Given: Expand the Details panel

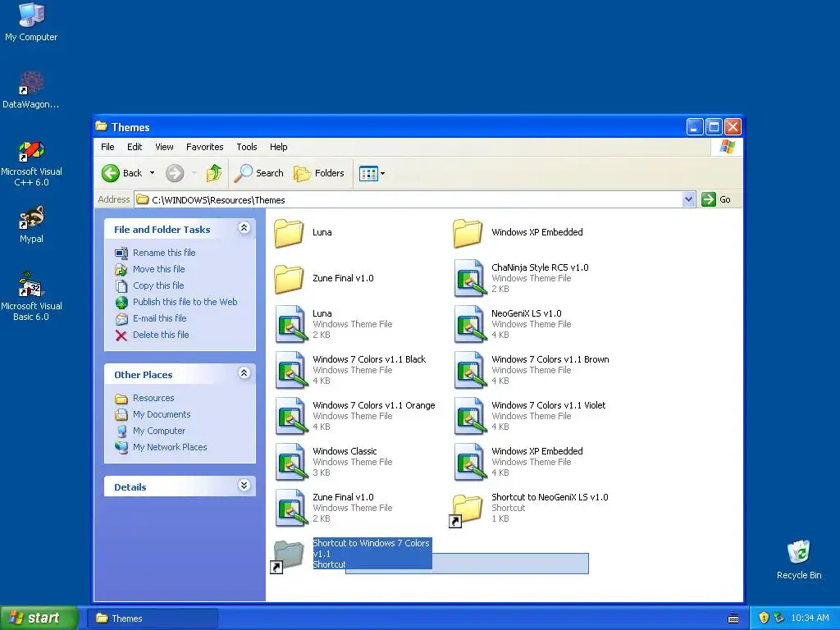Looking at the screenshot, I should 244,486.
